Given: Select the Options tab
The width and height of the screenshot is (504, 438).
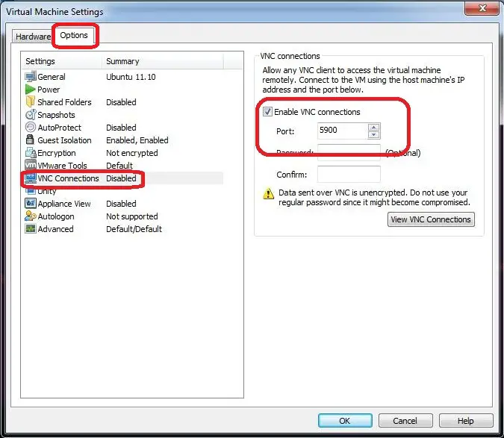Looking at the screenshot, I should click(74, 35).
